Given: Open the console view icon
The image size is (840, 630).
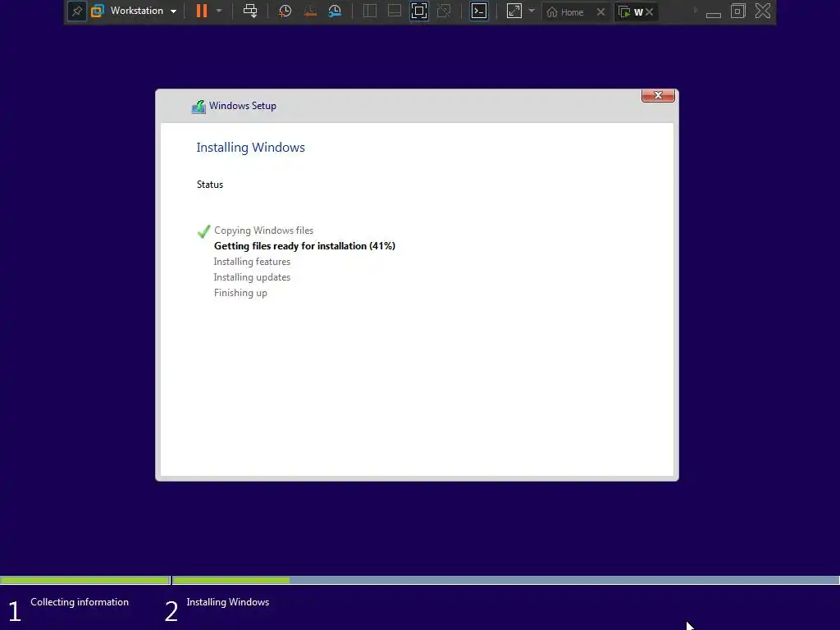Looking at the screenshot, I should pyautogui.click(x=479, y=11).
